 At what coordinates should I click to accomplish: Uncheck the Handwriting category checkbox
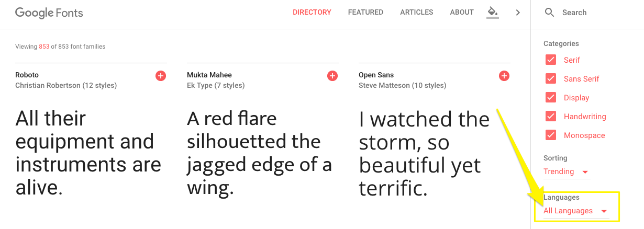[550, 116]
